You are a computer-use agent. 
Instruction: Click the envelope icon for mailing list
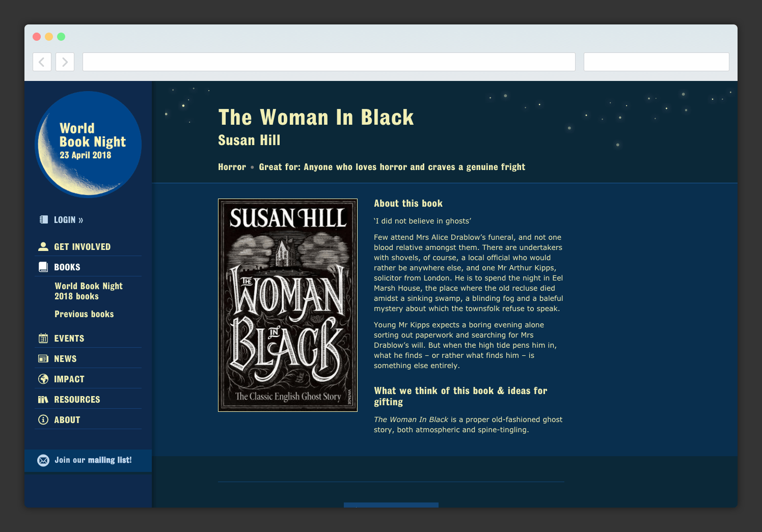point(43,460)
